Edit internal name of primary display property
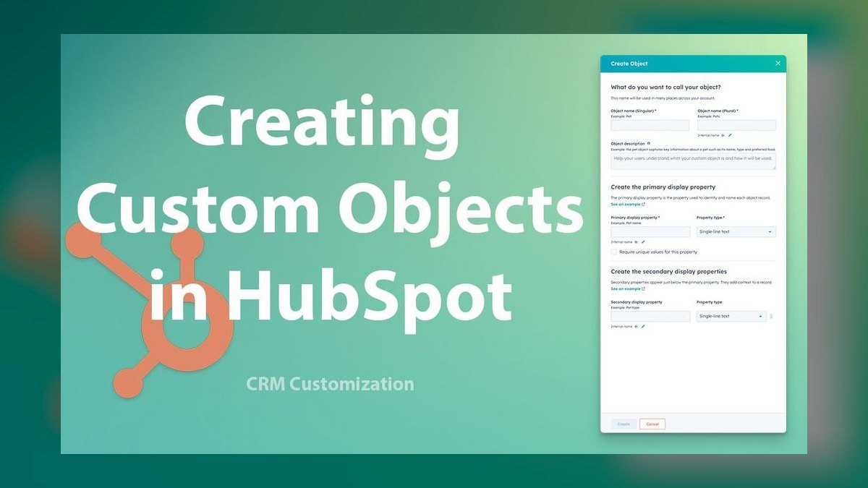Image resolution: width=868 pixels, height=488 pixels. [x=643, y=242]
